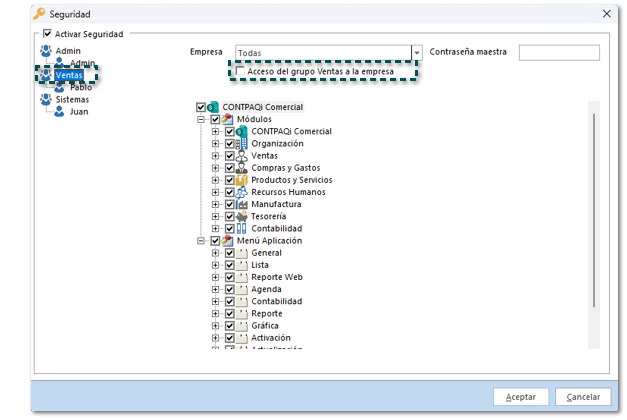Toggle the Activar Seguridad checkbox
This screenshot has width=627, height=420.
[x=47, y=33]
